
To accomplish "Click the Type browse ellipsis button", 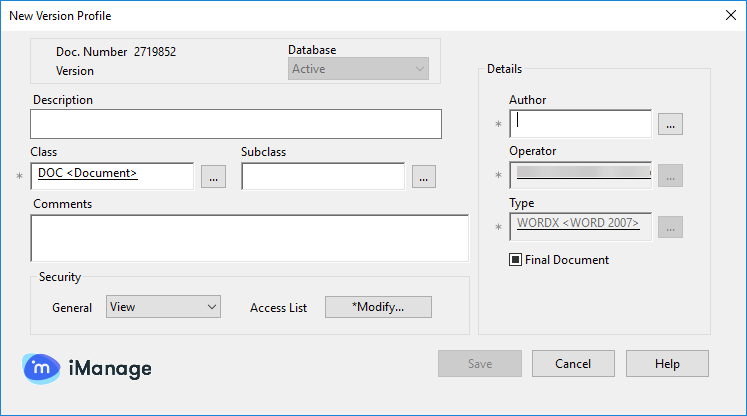I will click(x=671, y=227).
